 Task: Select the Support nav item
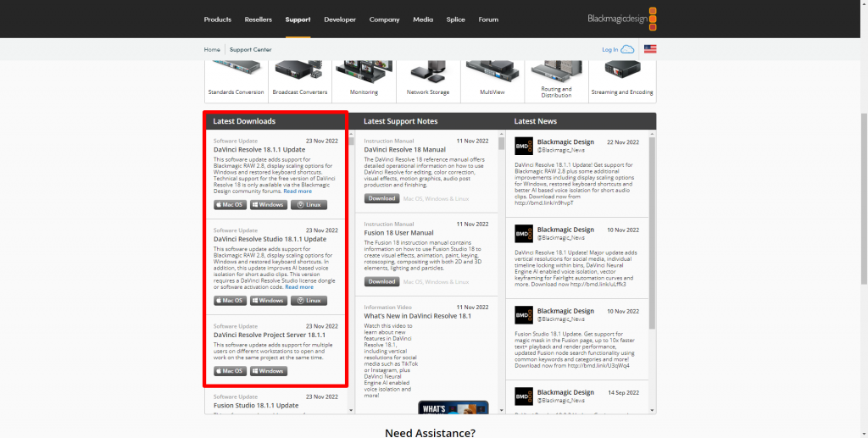(x=298, y=19)
